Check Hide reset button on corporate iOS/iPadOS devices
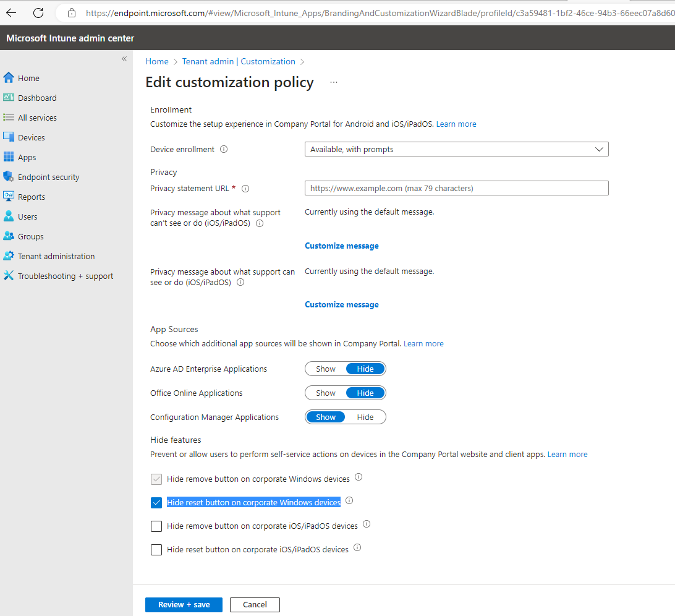The width and height of the screenshot is (675, 616). [156, 550]
